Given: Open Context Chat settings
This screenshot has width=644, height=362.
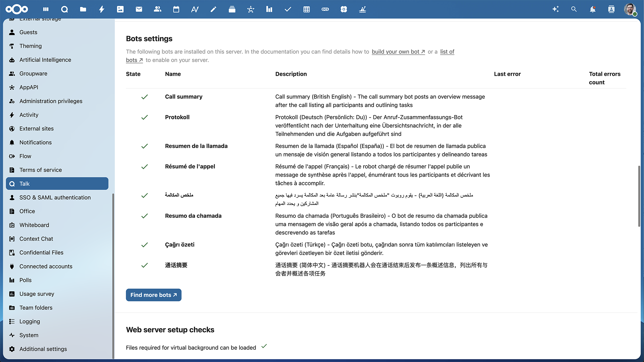Looking at the screenshot, I should (x=57, y=239).
